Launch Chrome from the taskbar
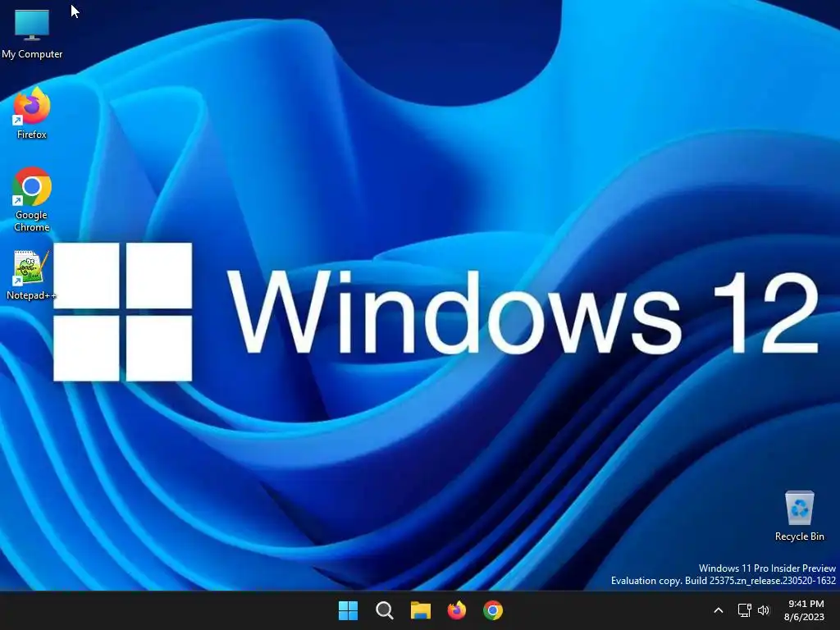This screenshot has width=840, height=630. point(493,610)
